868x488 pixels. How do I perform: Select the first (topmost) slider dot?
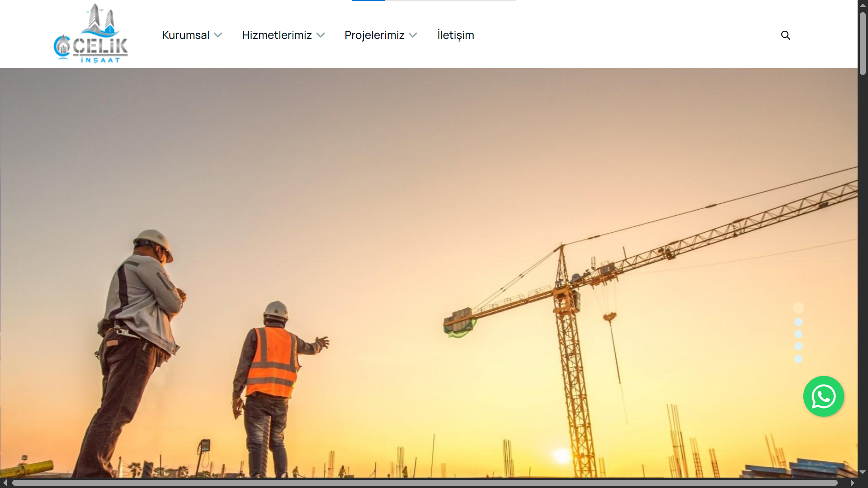[798, 308]
